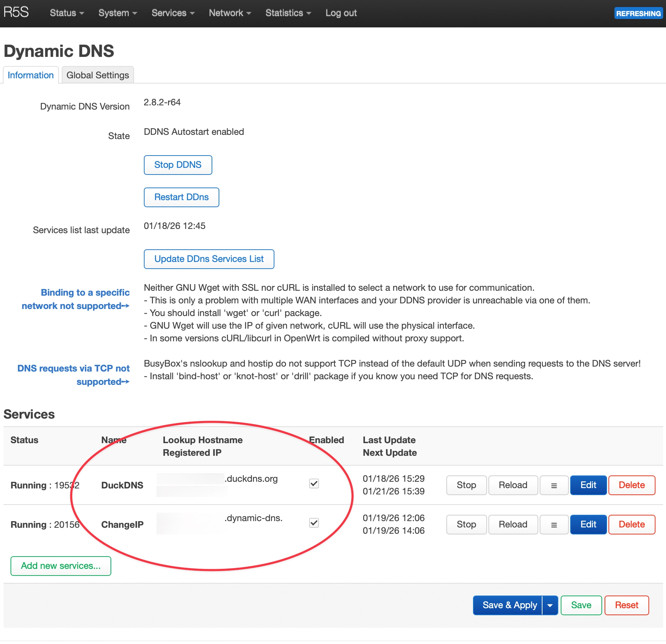Image resolution: width=666 pixels, height=644 pixels.
Task: Toggle the Enabled checkbox for DuckDNS
Action: pyautogui.click(x=314, y=484)
